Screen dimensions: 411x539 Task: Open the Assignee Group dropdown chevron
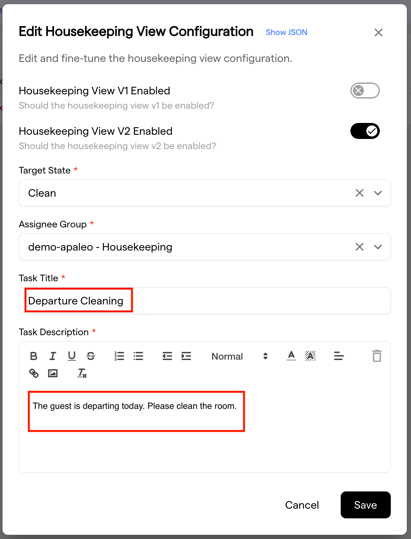tap(378, 247)
